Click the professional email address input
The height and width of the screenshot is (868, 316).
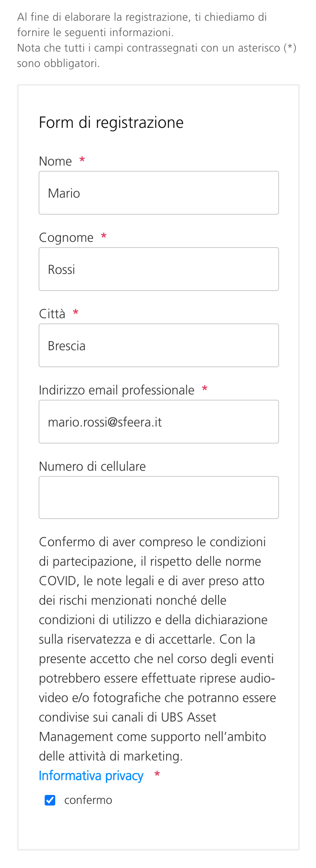[x=158, y=422]
